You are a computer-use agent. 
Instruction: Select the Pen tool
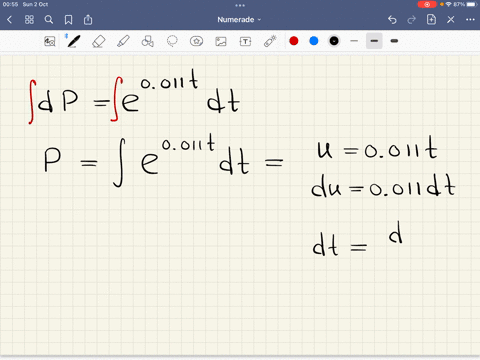[73, 41]
